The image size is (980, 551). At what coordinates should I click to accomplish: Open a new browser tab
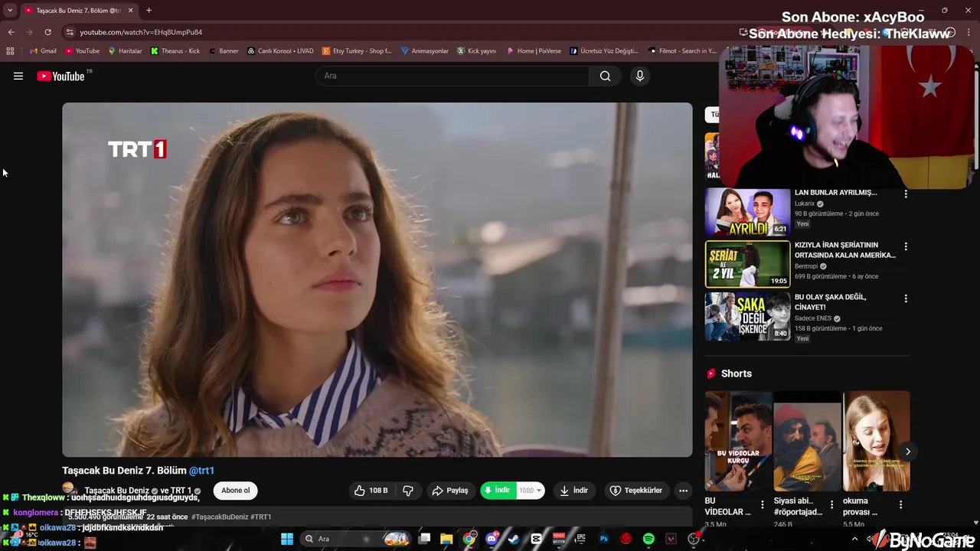pyautogui.click(x=149, y=11)
